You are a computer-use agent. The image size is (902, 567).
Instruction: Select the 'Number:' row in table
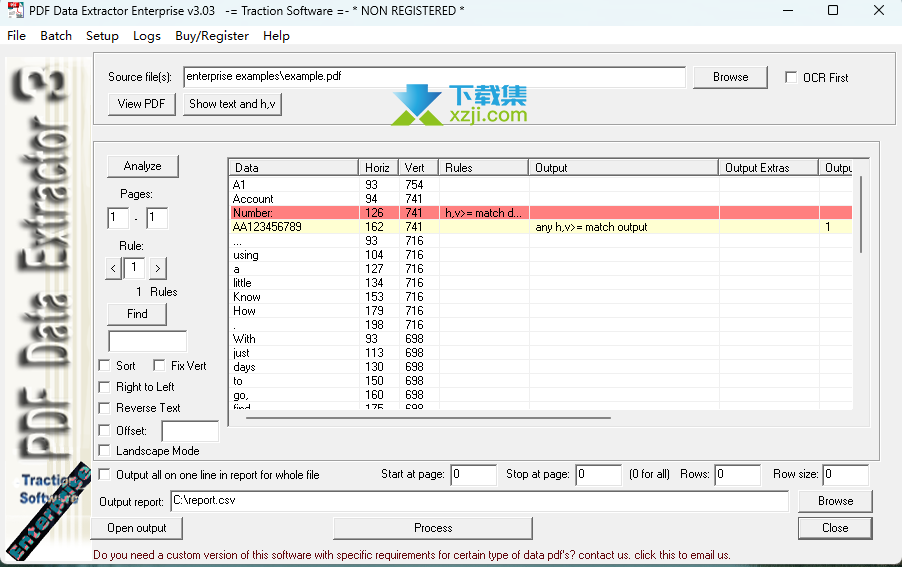(x=541, y=213)
